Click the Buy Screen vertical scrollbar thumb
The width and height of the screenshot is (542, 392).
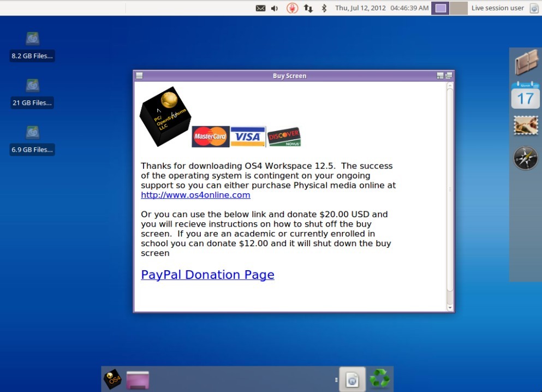[x=450, y=189]
